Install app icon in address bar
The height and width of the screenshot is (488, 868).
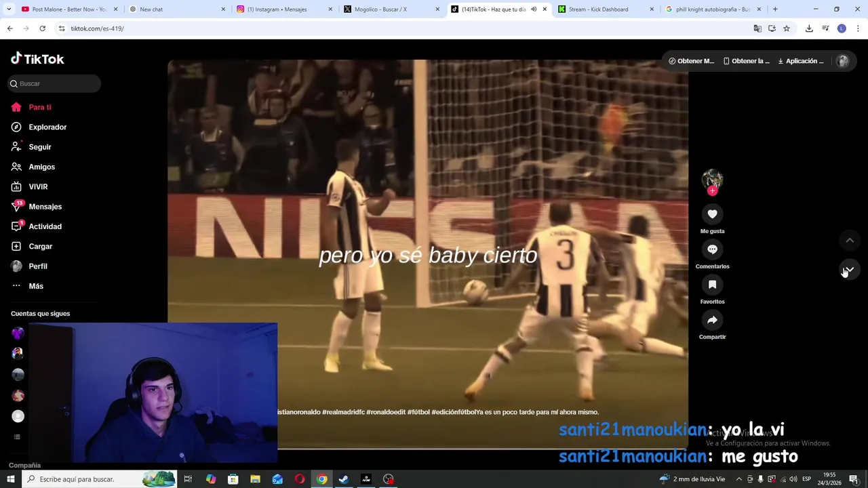click(772, 28)
